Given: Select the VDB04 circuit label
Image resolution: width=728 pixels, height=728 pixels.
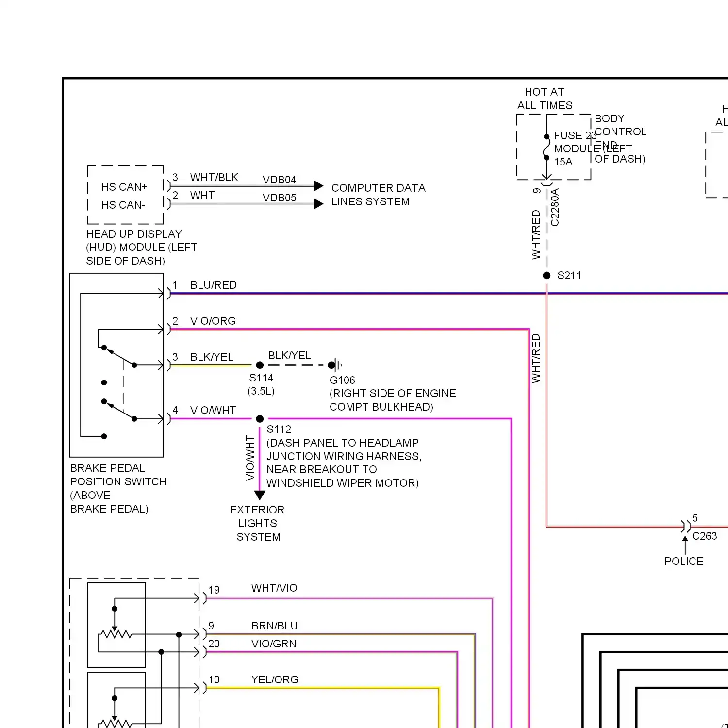Looking at the screenshot, I should click(x=279, y=180).
